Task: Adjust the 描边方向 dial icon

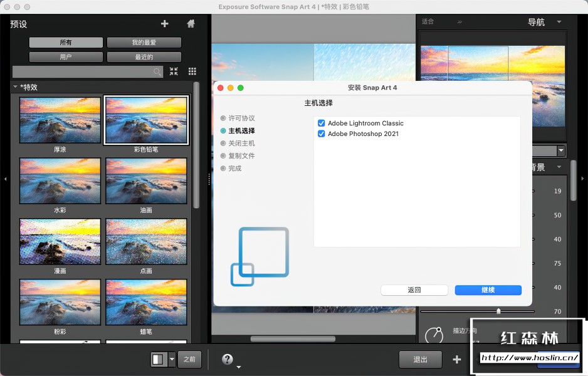Action: (x=434, y=336)
